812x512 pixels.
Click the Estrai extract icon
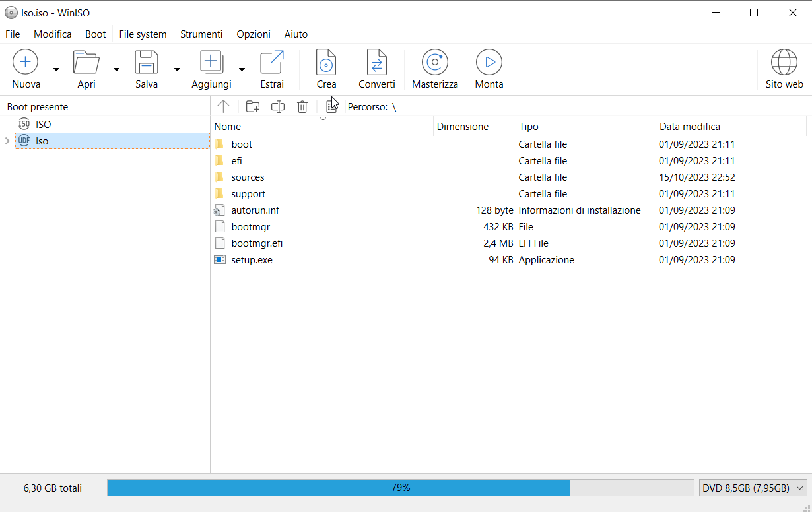click(x=272, y=62)
